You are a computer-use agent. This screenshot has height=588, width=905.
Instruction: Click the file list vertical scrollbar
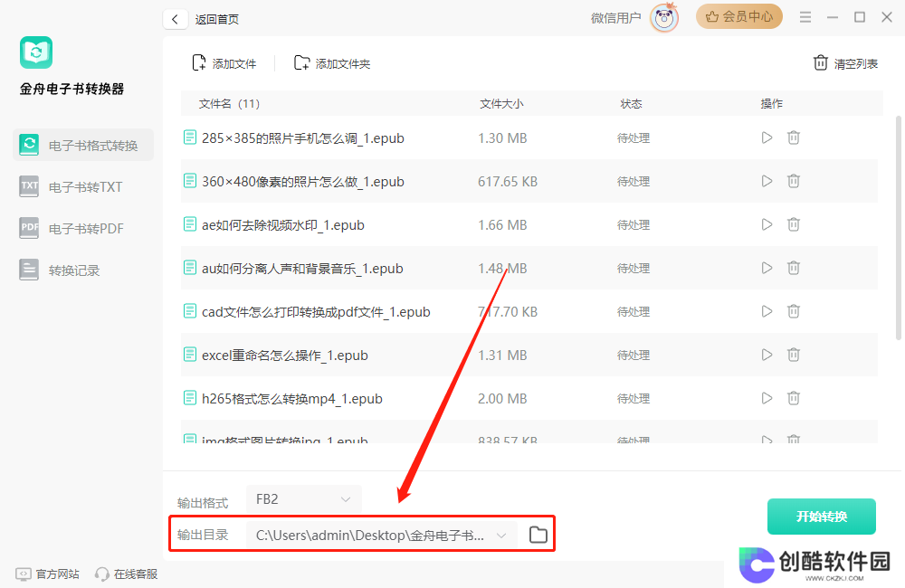click(898, 228)
